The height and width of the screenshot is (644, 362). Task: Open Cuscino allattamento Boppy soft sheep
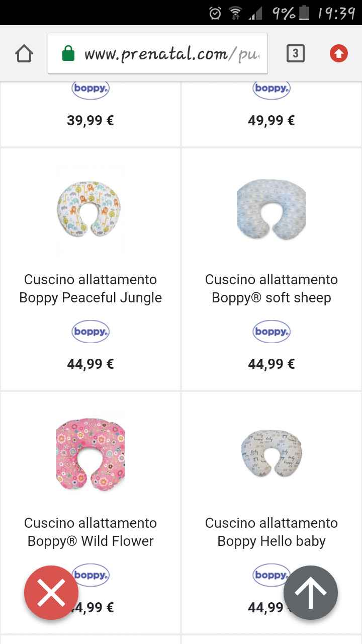(271, 288)
